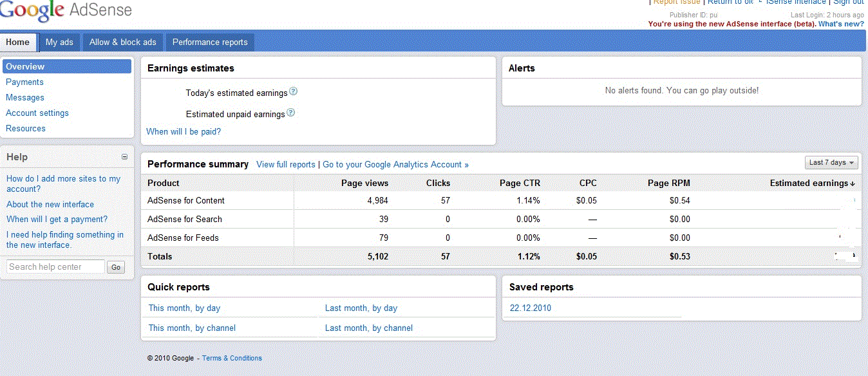Click the Clicks column header
Image resolution: width=868 pixels, height=376 pixels.
438,183
